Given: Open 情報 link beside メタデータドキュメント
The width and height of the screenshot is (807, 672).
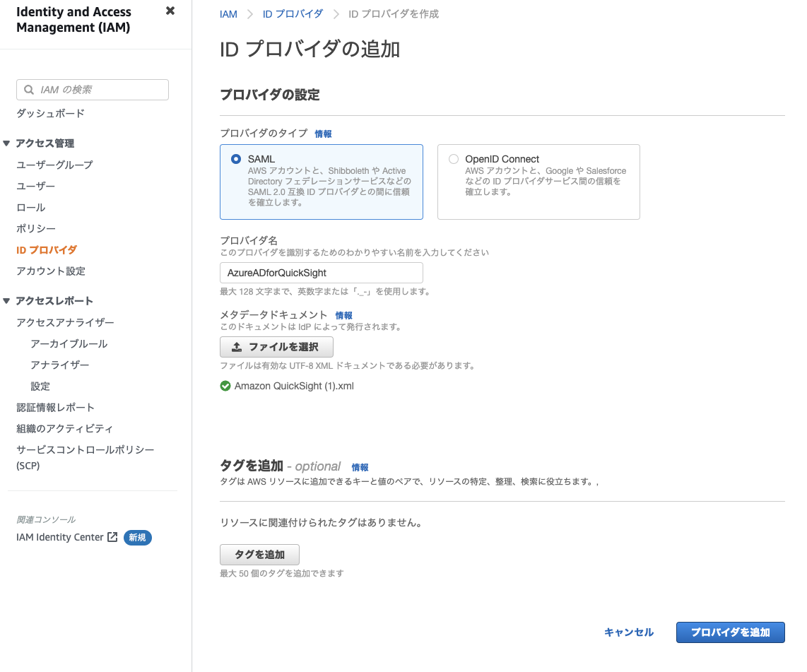Looking at the screenshot, I should [344, 315].
